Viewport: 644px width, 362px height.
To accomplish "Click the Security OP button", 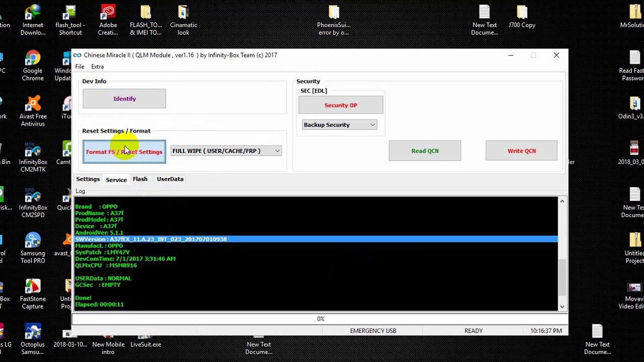I will point(341,105).
